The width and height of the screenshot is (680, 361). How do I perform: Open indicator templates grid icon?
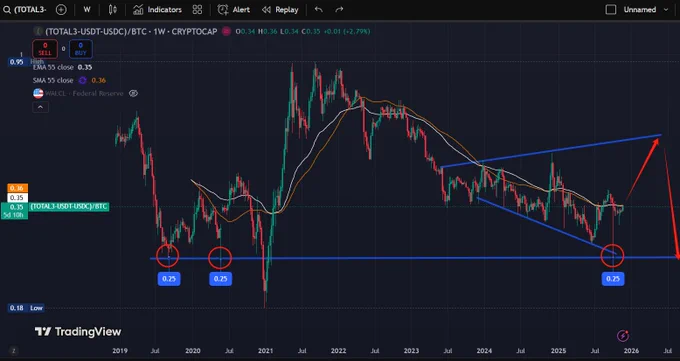click(197, 10)
